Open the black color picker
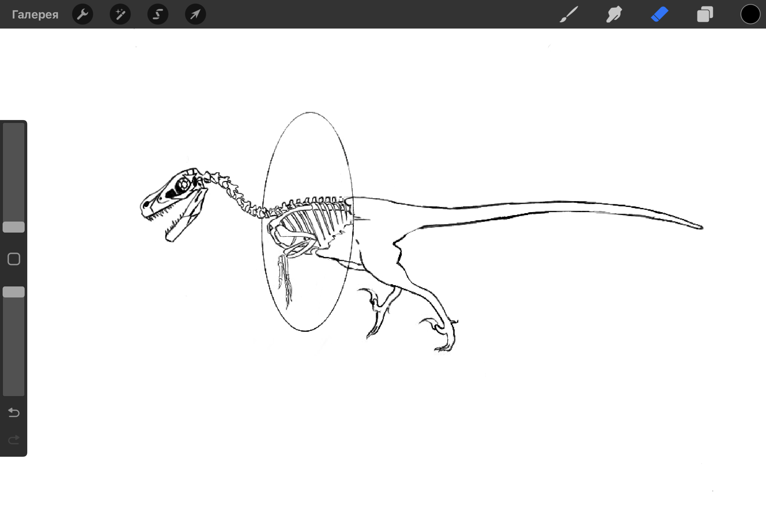The width and height of the screenshot is (766, 532). click(750, 14)
